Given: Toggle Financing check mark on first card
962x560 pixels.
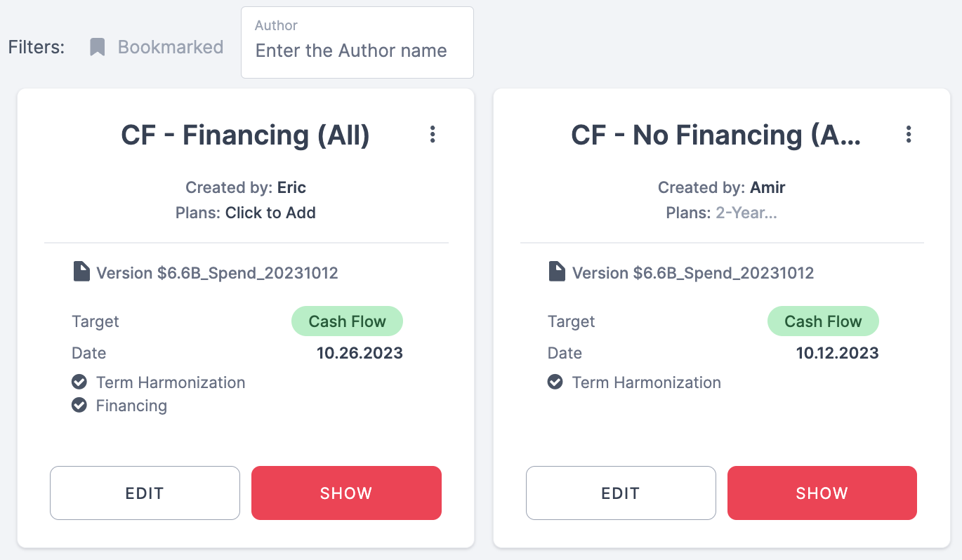Looking at the screenshot, I should click(79, 406).
